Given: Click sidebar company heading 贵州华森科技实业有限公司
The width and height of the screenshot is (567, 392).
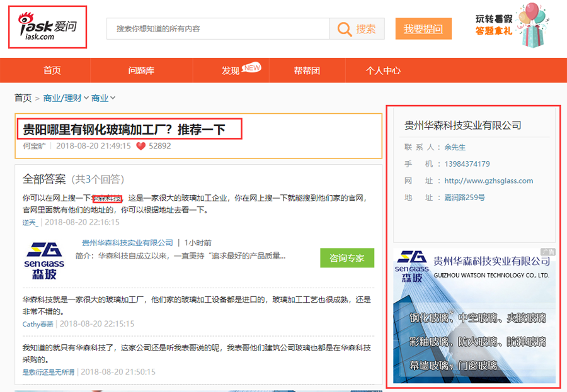Looking at the screenshot, I should [463, 125].
